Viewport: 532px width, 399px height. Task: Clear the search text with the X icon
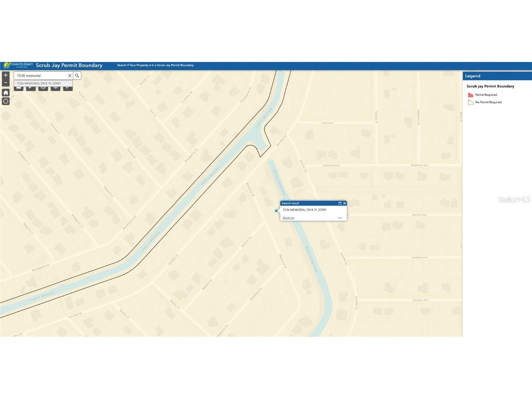pos(70,75)
